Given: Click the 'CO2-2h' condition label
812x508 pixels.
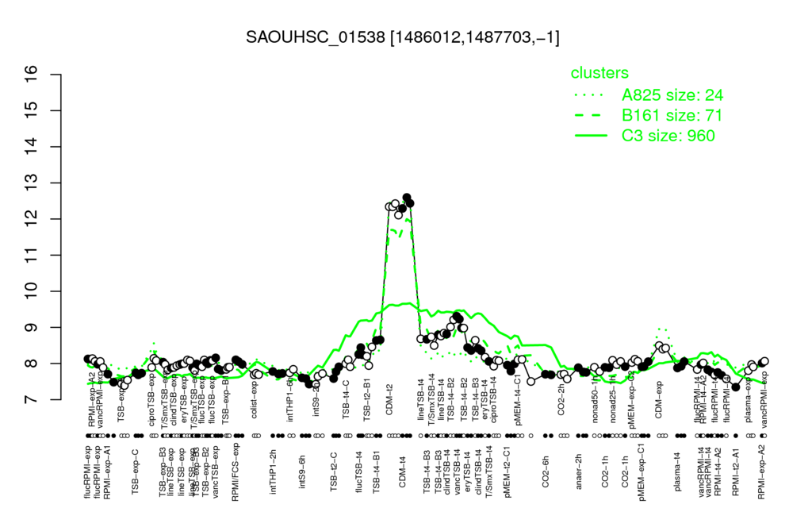Looking at the screenshot, I should tap(561, 400).
